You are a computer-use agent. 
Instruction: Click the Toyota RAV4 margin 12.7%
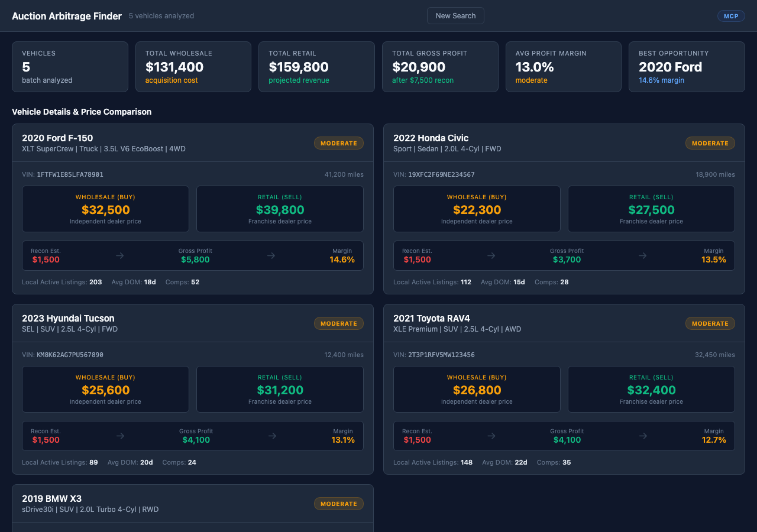click(x=714, y=440)
